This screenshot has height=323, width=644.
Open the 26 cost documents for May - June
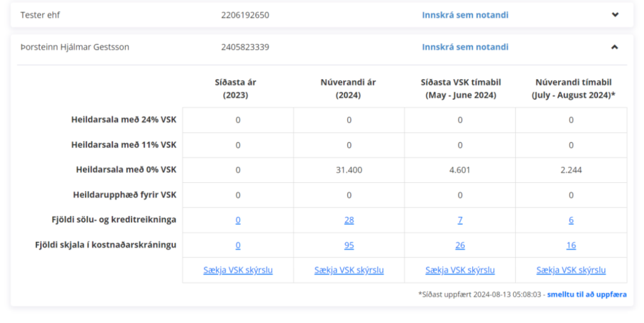(460, 245)
